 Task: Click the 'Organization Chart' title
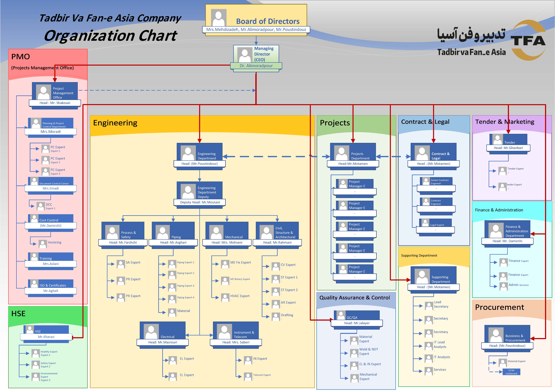point(110,36)
